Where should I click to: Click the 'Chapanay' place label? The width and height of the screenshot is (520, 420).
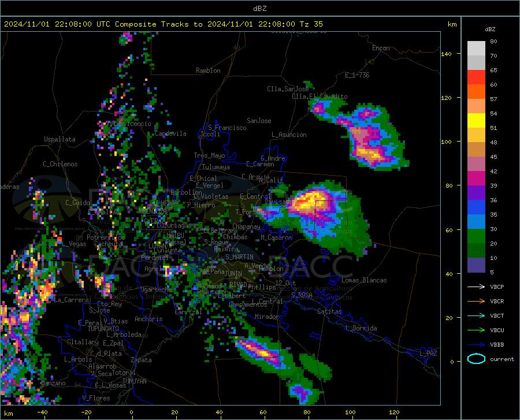246,226
